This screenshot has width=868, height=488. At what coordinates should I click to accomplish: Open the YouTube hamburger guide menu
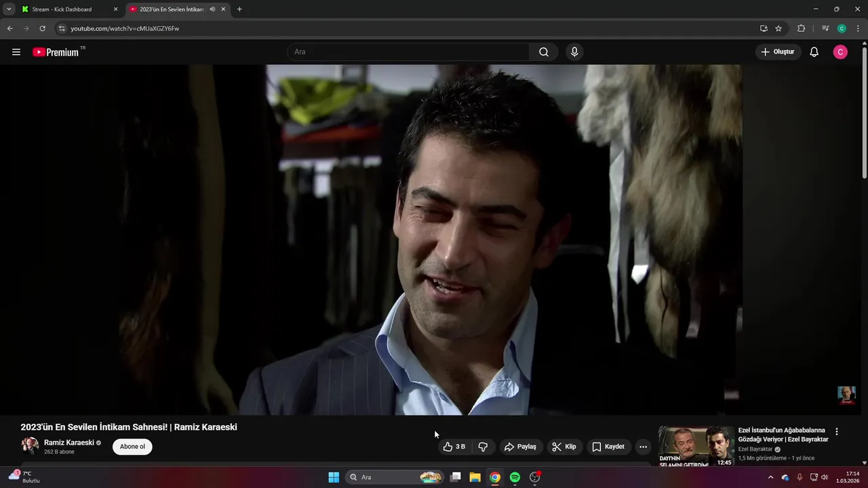(x=16, y=52)
